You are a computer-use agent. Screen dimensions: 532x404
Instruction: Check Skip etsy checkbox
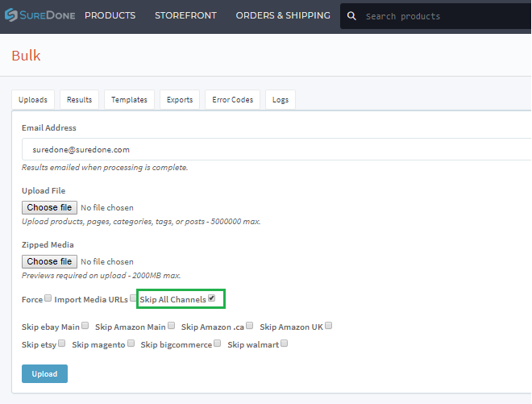61,344
